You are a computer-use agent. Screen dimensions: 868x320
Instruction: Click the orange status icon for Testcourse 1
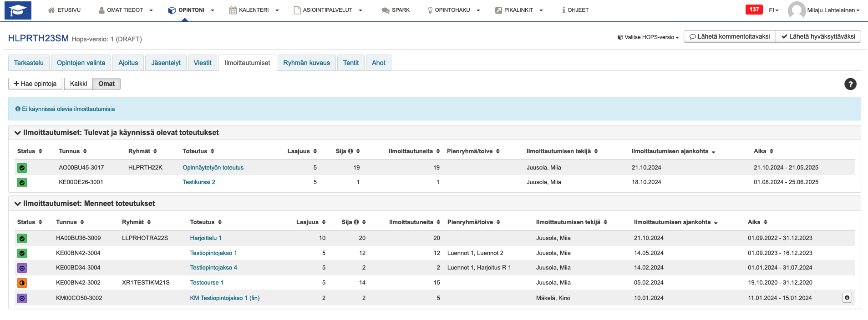coord(22,283)
